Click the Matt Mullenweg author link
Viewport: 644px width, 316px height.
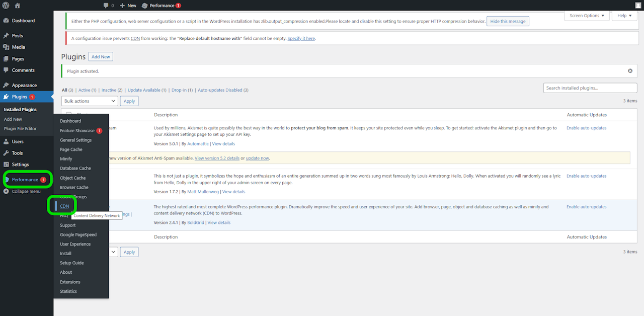pyautogui.click(x=203, y=192)
